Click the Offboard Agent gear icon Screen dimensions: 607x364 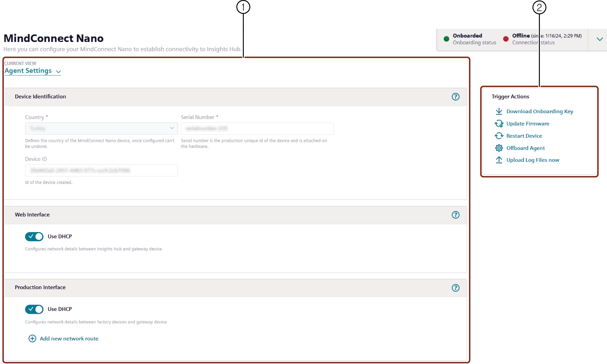click(x=499, y=148)
